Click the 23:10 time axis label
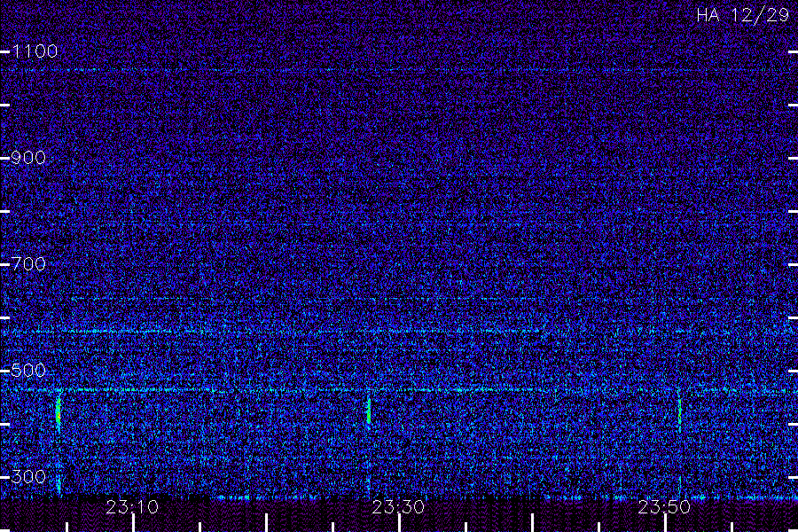798x532 pixels. pyautogui.click(x=132, y=506)
